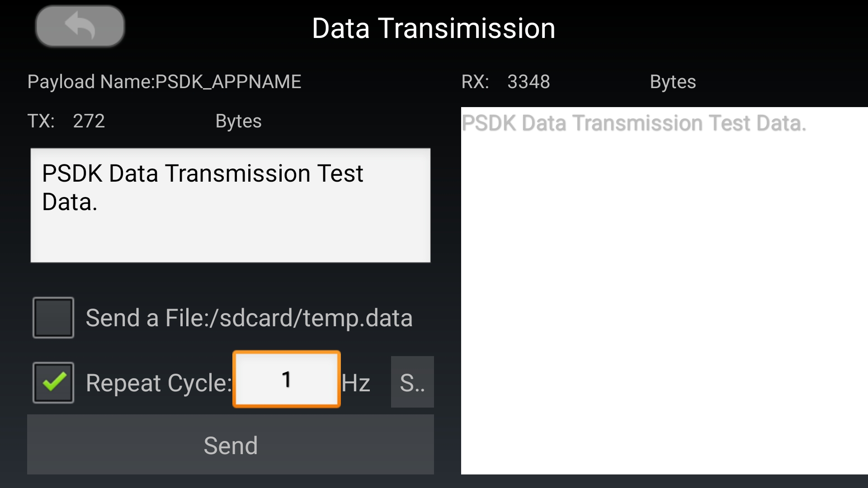Enable the Send a File:/sdcard/temp.data checkbox
Screen dimensions: 868x488
coord(52,317)
